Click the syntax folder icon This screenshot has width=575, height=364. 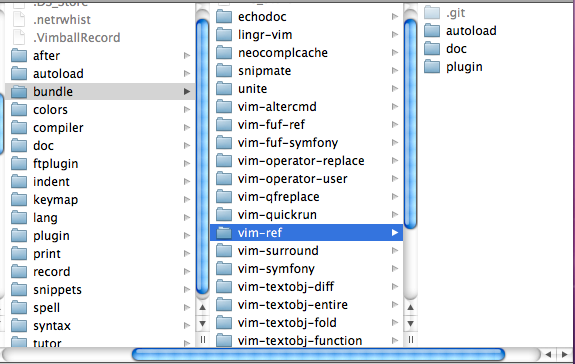click(19, 326)
